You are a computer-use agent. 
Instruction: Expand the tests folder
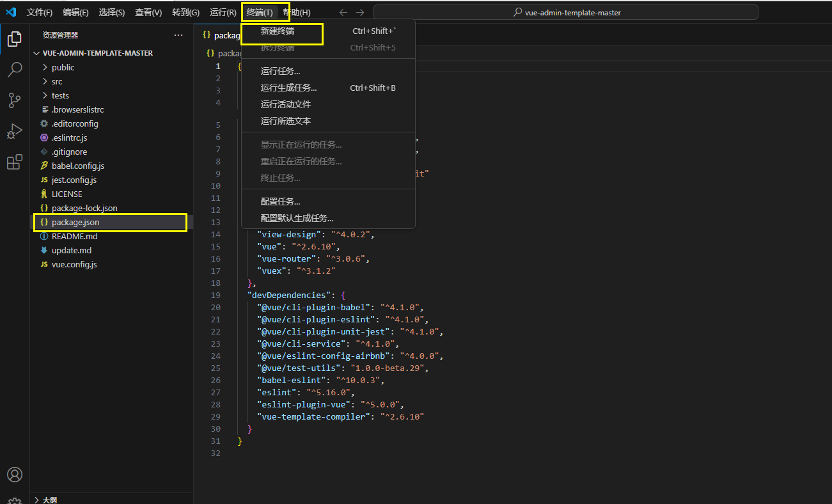[44, 95]
